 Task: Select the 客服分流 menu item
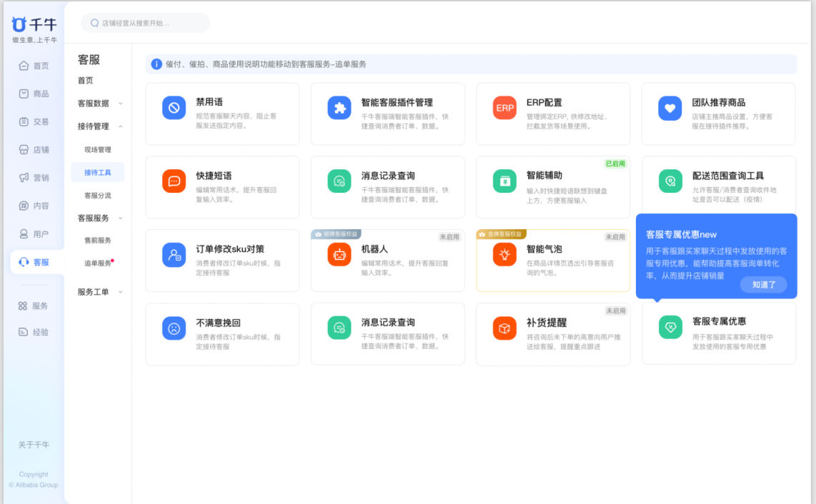point(98,196)
